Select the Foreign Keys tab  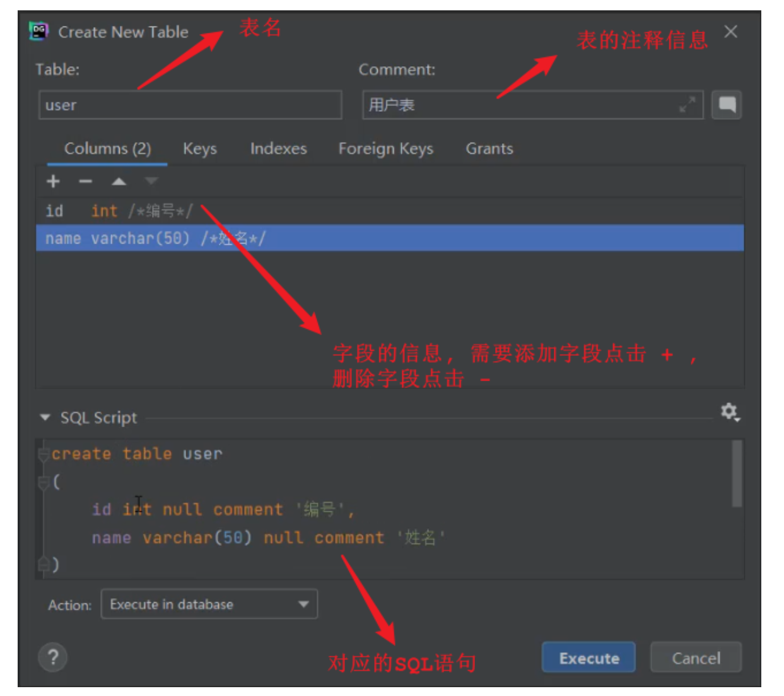(385, 149)
